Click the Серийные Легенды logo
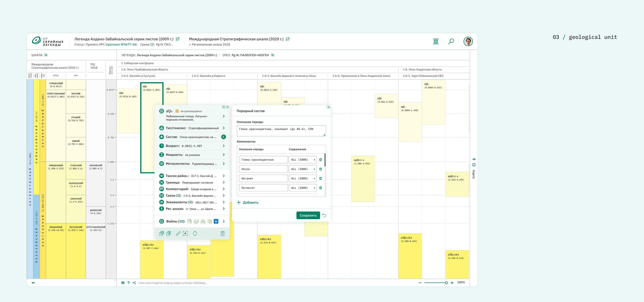 tap(47, 41)
